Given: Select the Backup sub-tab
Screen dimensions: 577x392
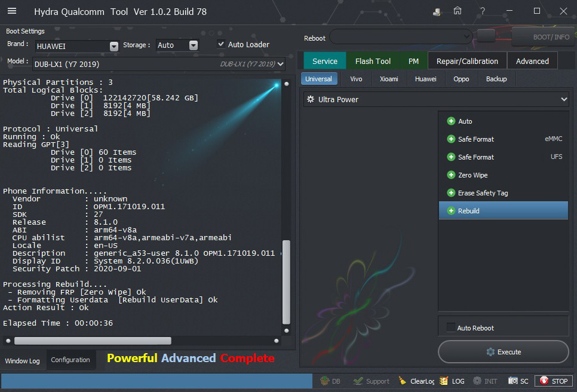Looking at the screenshot, I should pyautogui.click(x=496, y=79).
